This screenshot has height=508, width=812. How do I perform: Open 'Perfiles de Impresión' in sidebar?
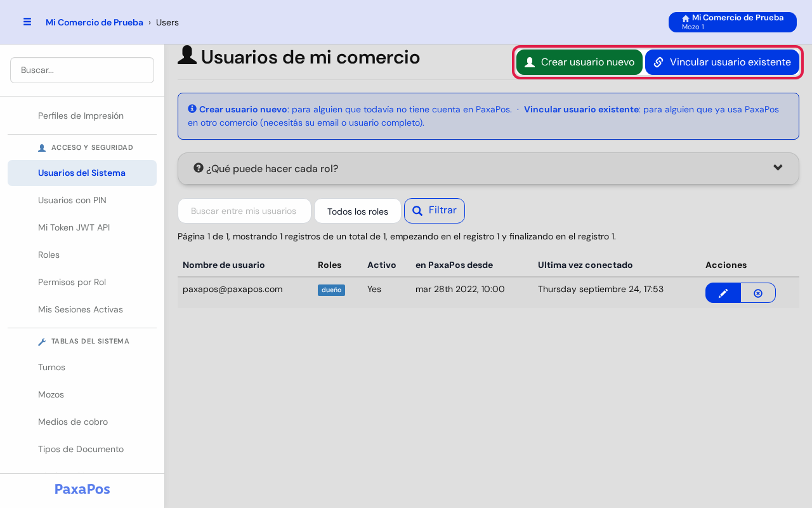pyautogui.click(x=81, y=116)
